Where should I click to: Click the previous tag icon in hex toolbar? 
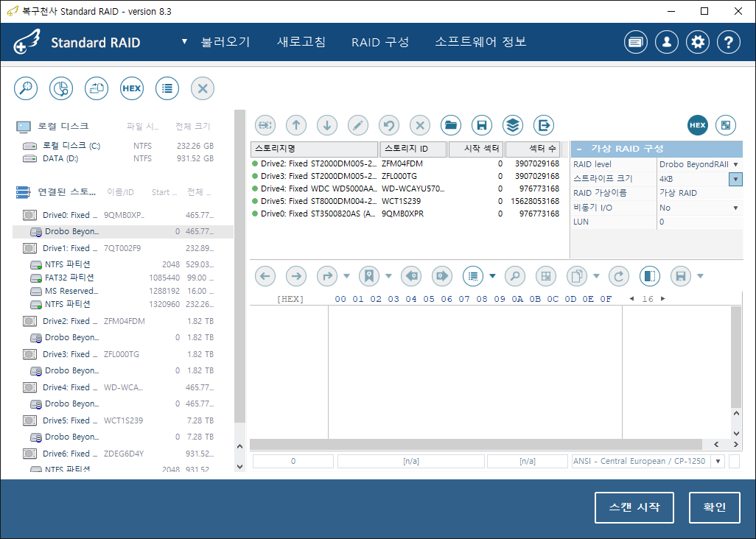click(410, 276)
